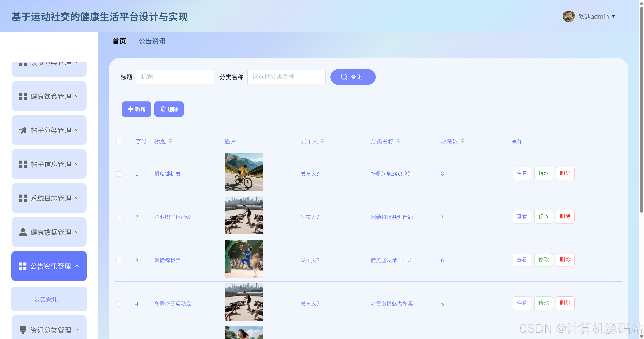Open the 请选择分类名称 dropdown
644x339 pixels.
286,77
